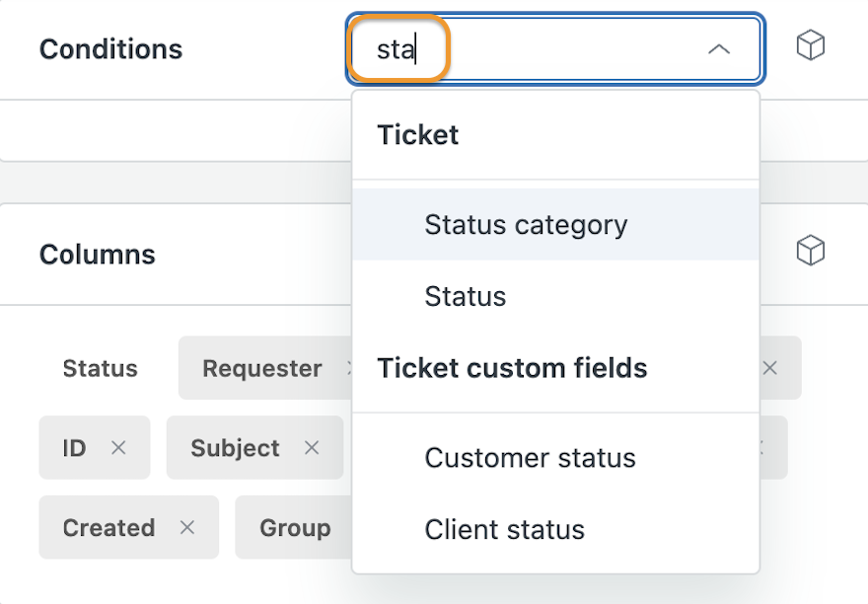Click the cube icon next to Columns
This screenshot has width=868, height=604.
[811, 251]
